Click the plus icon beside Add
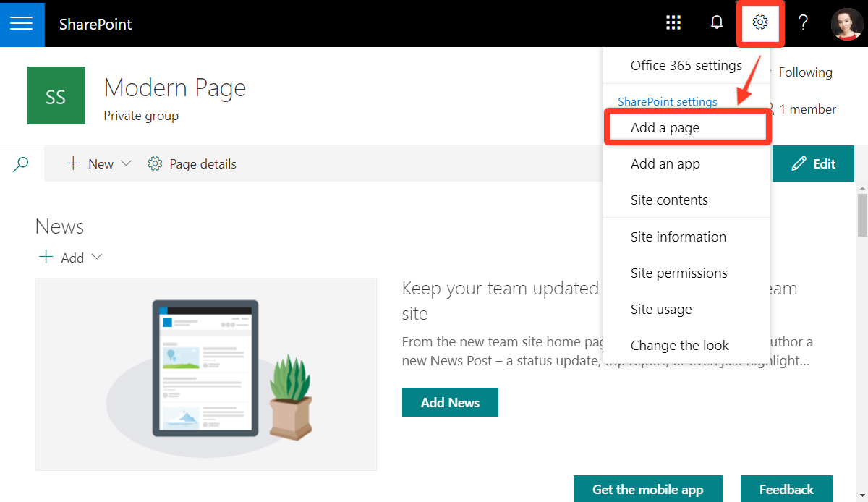This screenshot has width=868, height=502. point(46,257)
